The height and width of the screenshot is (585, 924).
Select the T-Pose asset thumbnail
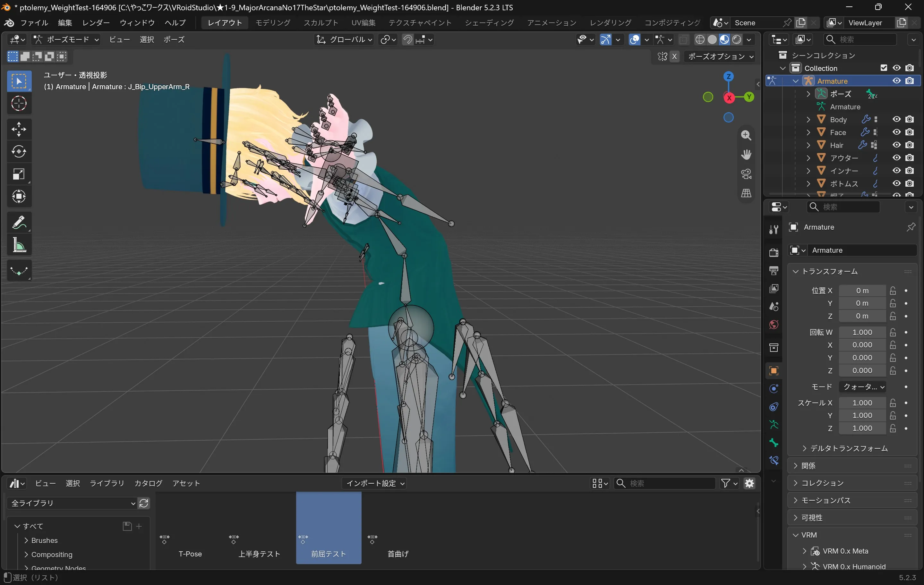click(x=190, y=528)
